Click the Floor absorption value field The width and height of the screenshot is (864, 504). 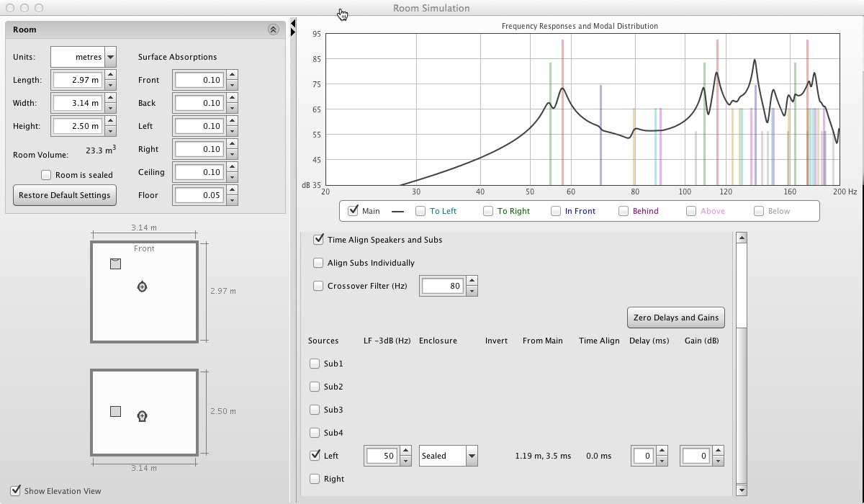[x=199, y=195]
